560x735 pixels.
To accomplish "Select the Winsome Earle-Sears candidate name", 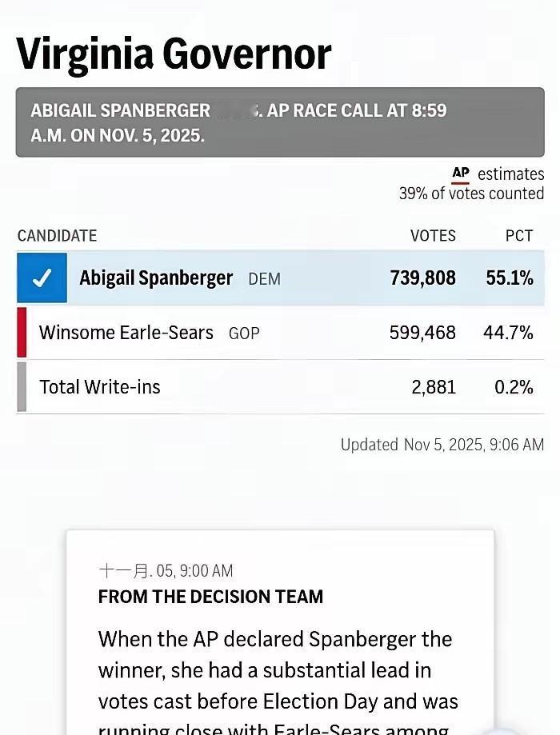I will (126, 333).
